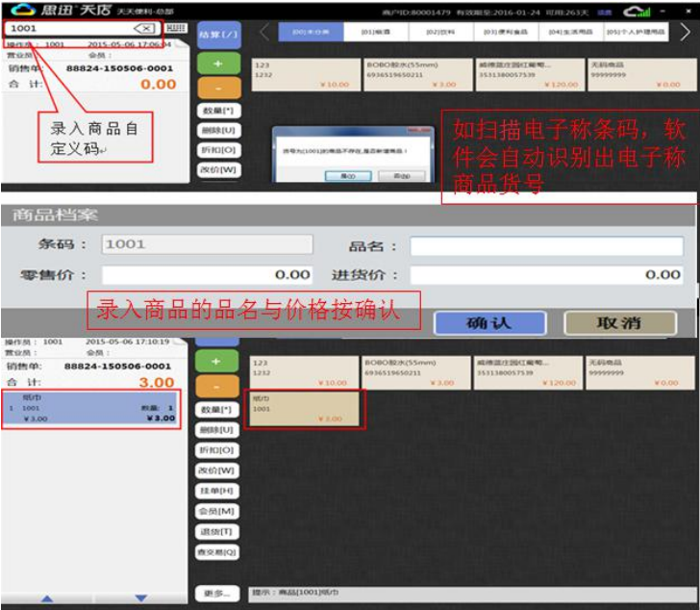The width and height of the screenshot is (700, 610).
Task: Select ¥120.00 wine product card under category tabs
Action: pos(530,75)
